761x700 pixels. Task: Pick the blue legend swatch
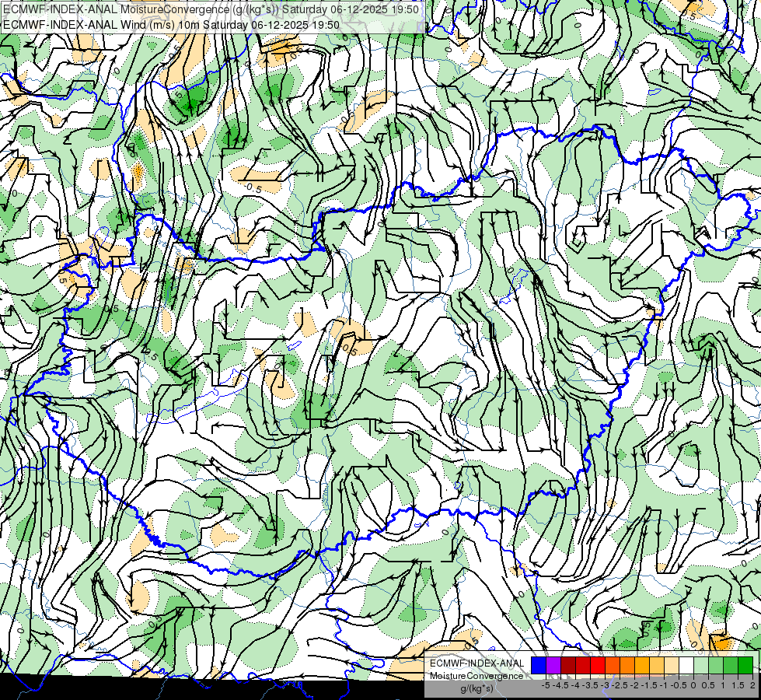pos(539,665)
